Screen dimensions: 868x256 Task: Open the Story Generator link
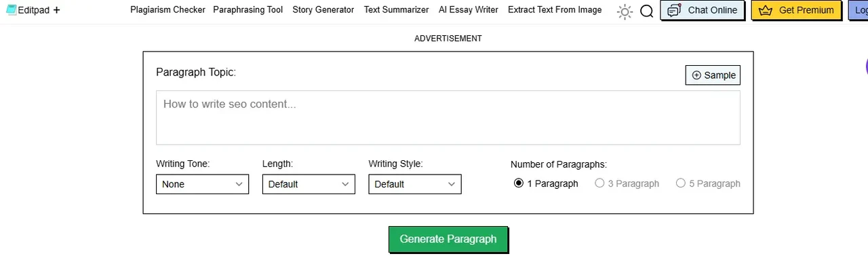[x=323, y=10]
